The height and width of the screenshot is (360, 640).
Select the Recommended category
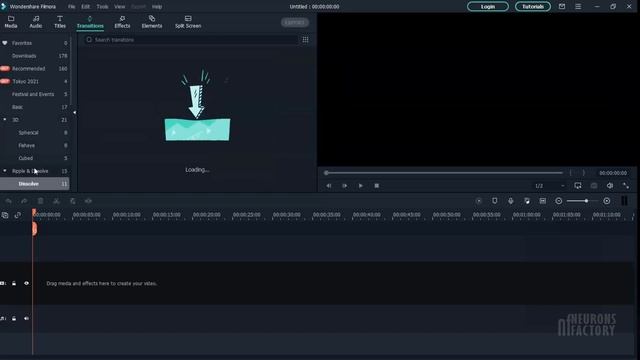35,69
